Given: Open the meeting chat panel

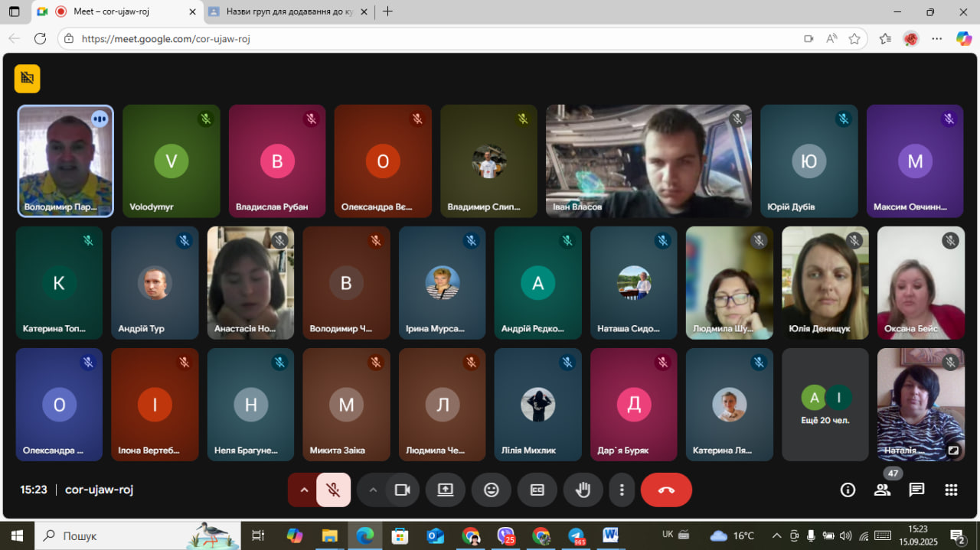Looking at the screenshot, I should tap(916, 490).
